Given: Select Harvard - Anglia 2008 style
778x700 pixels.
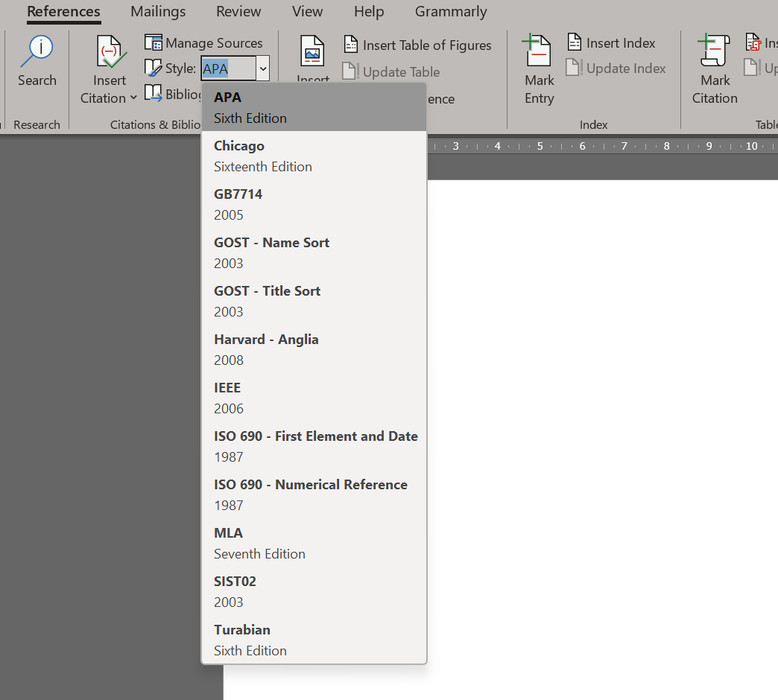Looking at the screenshot, I should (314, 349).
